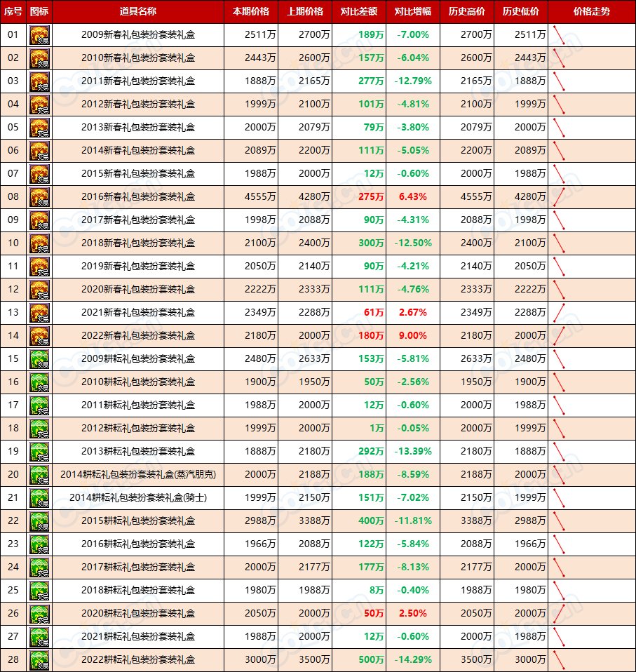Open the 2014耕耘礼包装扮套装礼盒(骑士) item name

point(138,498)
